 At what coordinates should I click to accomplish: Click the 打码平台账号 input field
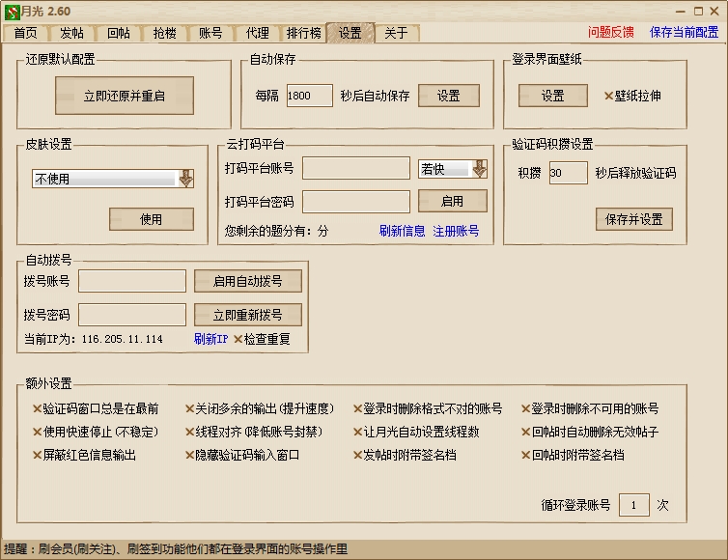click(356, 169)
